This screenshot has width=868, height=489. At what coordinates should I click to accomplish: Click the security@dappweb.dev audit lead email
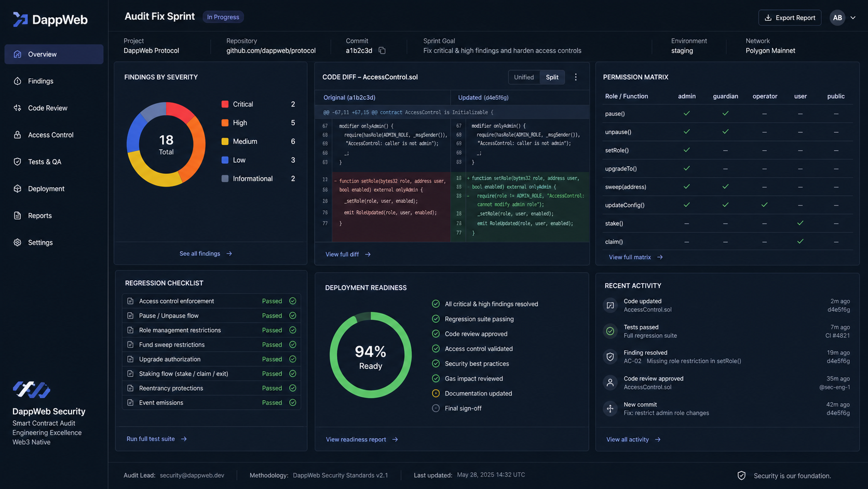192,475
